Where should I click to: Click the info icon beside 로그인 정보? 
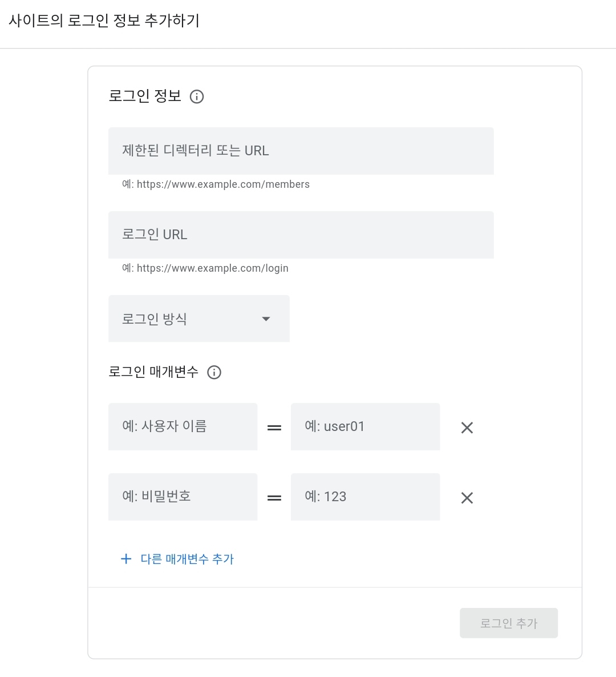(x=197, y=96)
